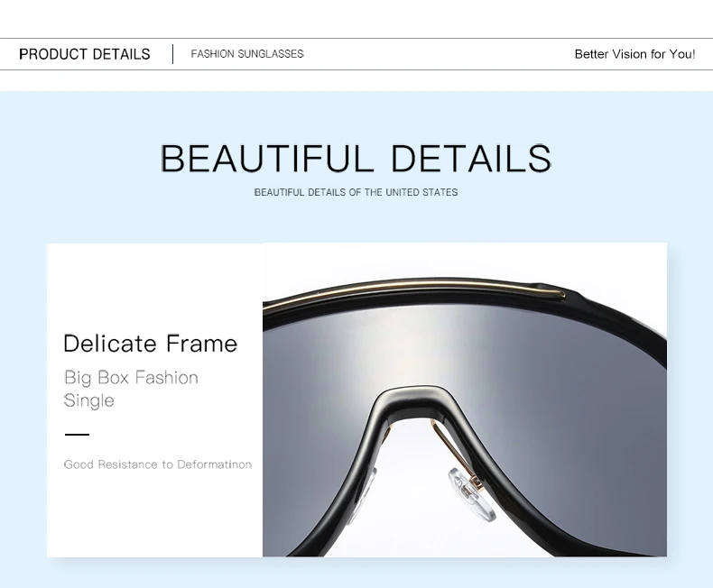The height and width of the screenshot is (588, 713).
Task: Click the BEAUTIFUL DETAILS main title
Action: pos(356,158)
